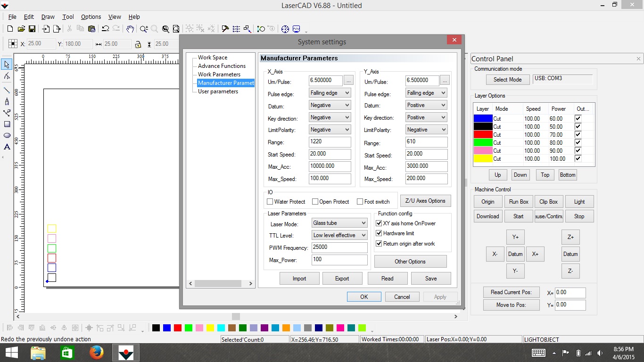Uncheck the Hardware limit option
This screenshot has width=644, height=362.
(379, 233)
